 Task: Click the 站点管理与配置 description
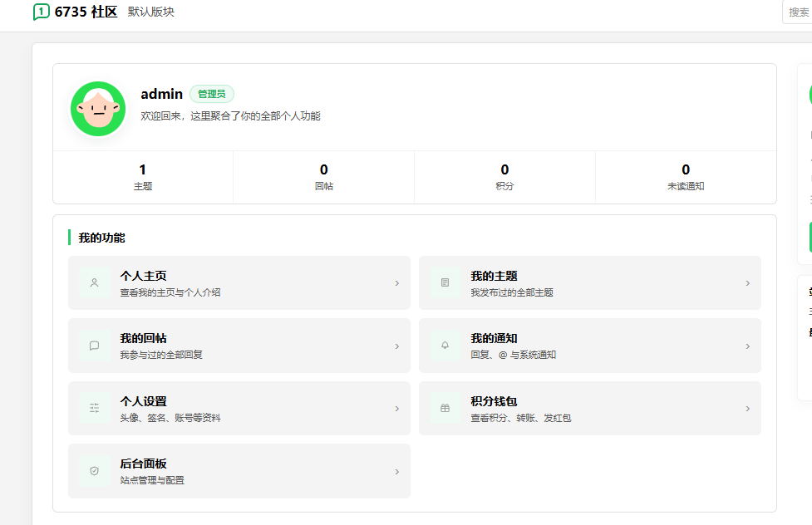click(152, 480)
